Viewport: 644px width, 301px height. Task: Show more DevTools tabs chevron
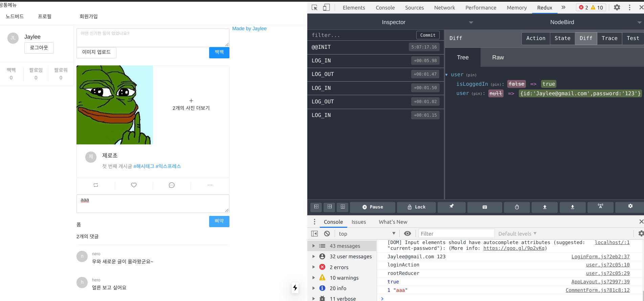pos(563,7)
